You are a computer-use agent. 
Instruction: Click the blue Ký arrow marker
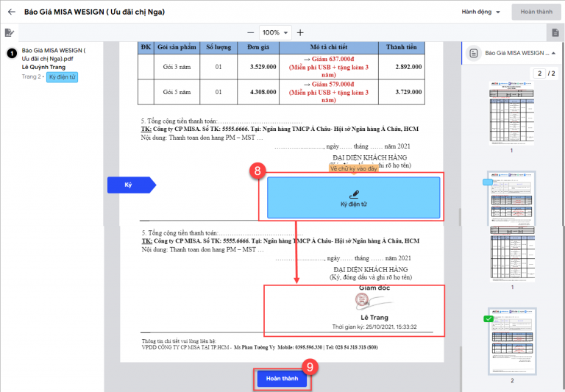(132, 185)
